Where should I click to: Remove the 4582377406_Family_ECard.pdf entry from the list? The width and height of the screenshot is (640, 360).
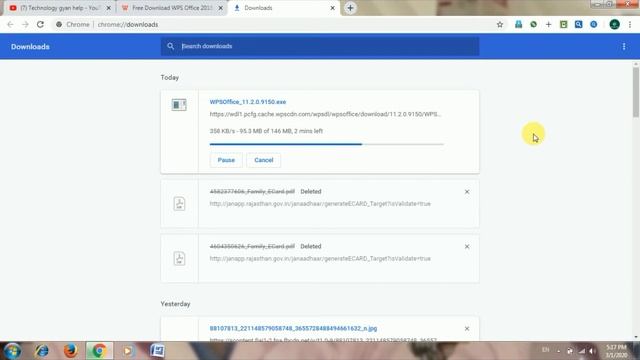[x=467, y=191]
